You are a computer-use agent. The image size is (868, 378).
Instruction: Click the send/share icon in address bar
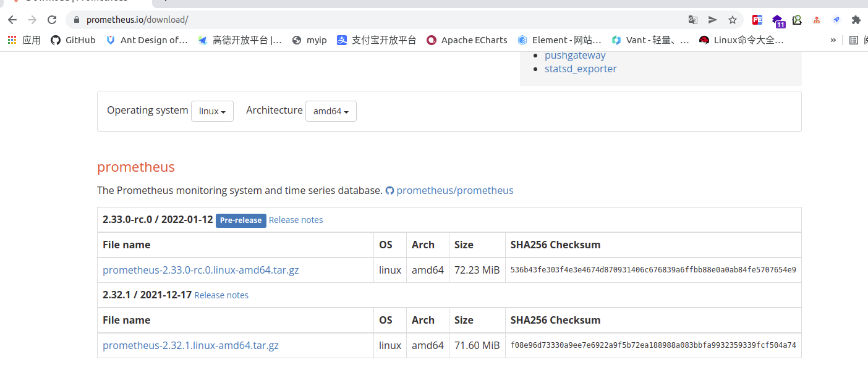(713, 20)
